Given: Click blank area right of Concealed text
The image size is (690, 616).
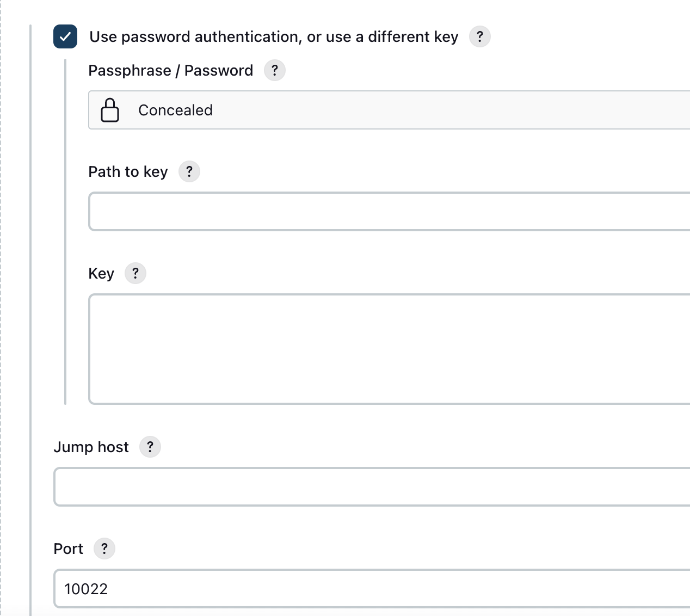Looking at the screenshot, I should tap(435, 110).
